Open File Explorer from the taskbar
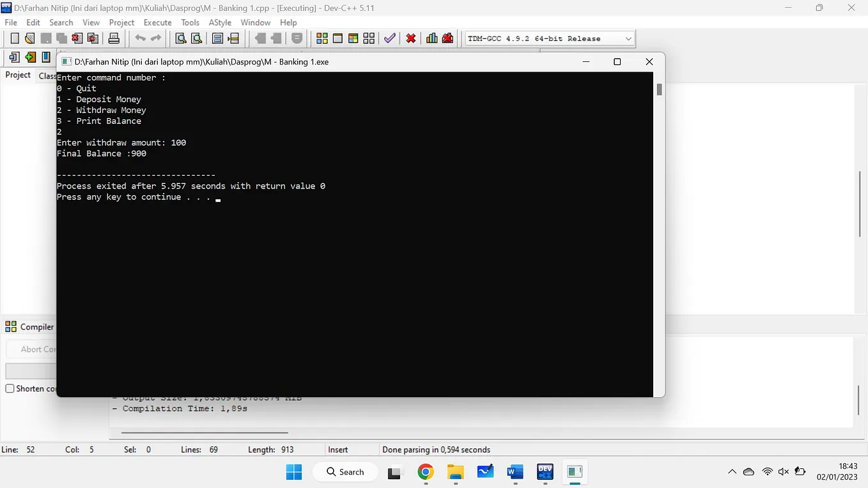This screenshot has height=488, width=868. 456,472
